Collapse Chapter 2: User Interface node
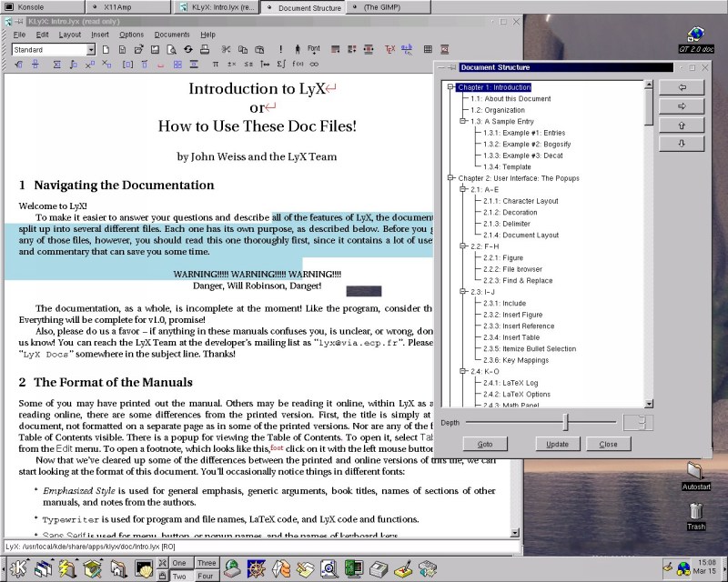Image resolution: width=728 pixels, height=582 pixels. pyautogui.click(x=450, y=178)
